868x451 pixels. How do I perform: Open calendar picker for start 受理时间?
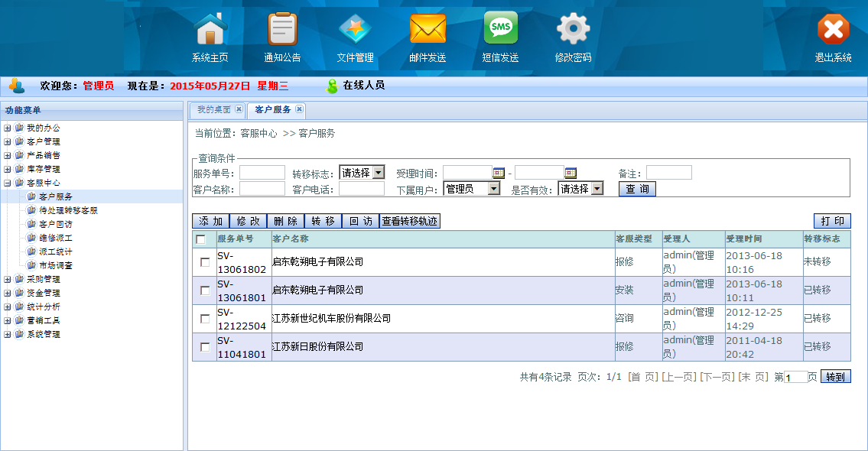click(499, 173)
